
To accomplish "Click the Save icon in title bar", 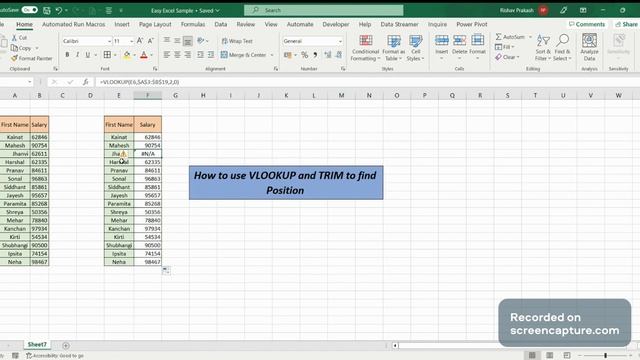I will [47, 10].
